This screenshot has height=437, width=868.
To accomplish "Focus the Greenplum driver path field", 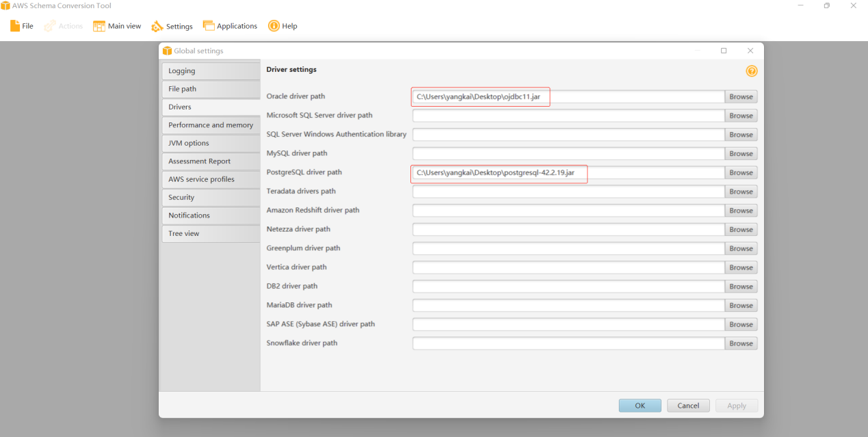I will tap(568, 249).
